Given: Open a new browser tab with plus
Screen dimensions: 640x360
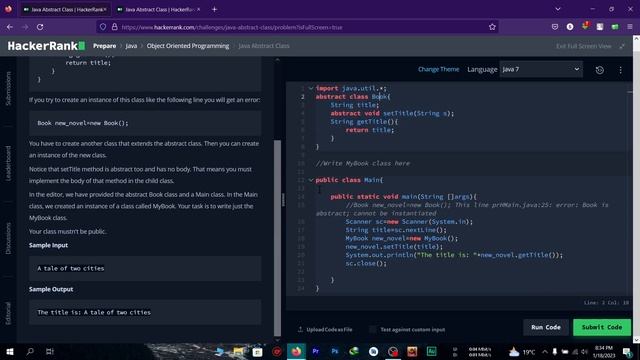Looking at the screenshot, I should (x=214, y=9).
